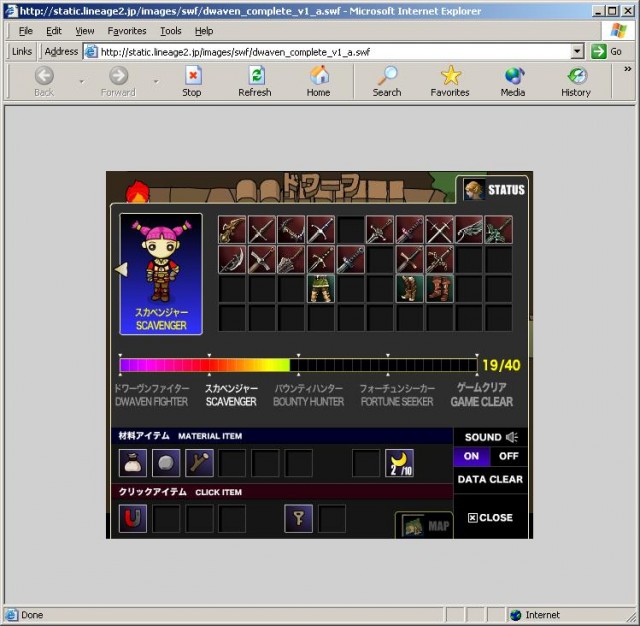Click the Forward navigation icon
The width and height of the screenshot is (640, 626).
(x=118, y=82)
